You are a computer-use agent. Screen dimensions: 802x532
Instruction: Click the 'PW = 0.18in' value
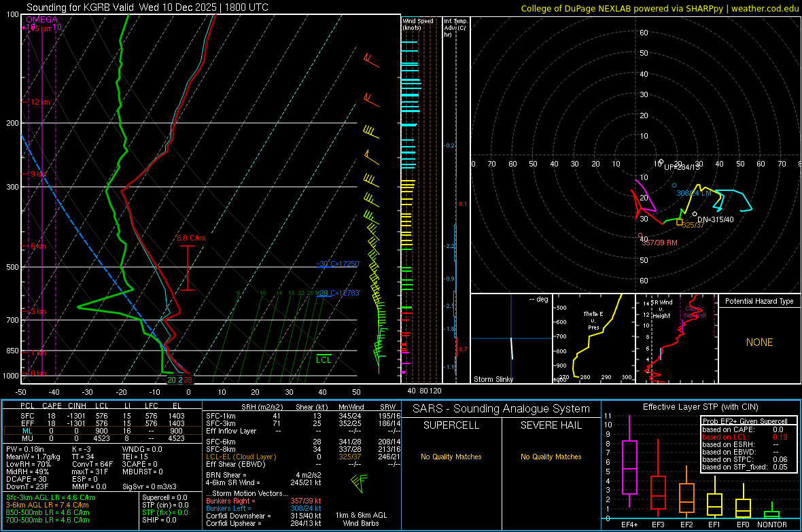point(25,450)
